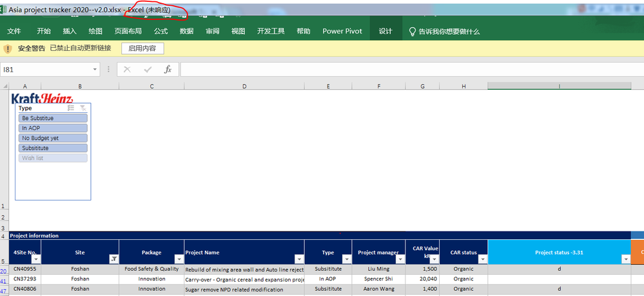Screen dimensions: 644x296
Task: Toggle the Be Substitue slicer item
Action: (53, 118)
